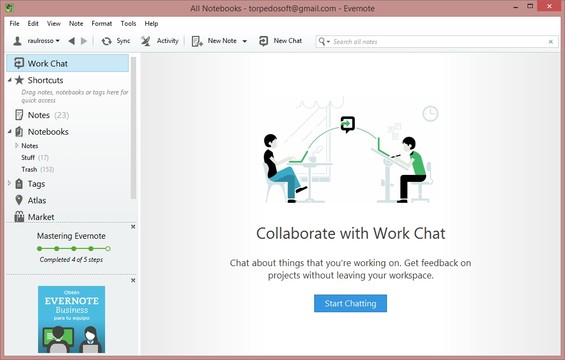Open the New Note dropdown arrow
This screenshot has width=565, height=360.
tap(245, 41)
